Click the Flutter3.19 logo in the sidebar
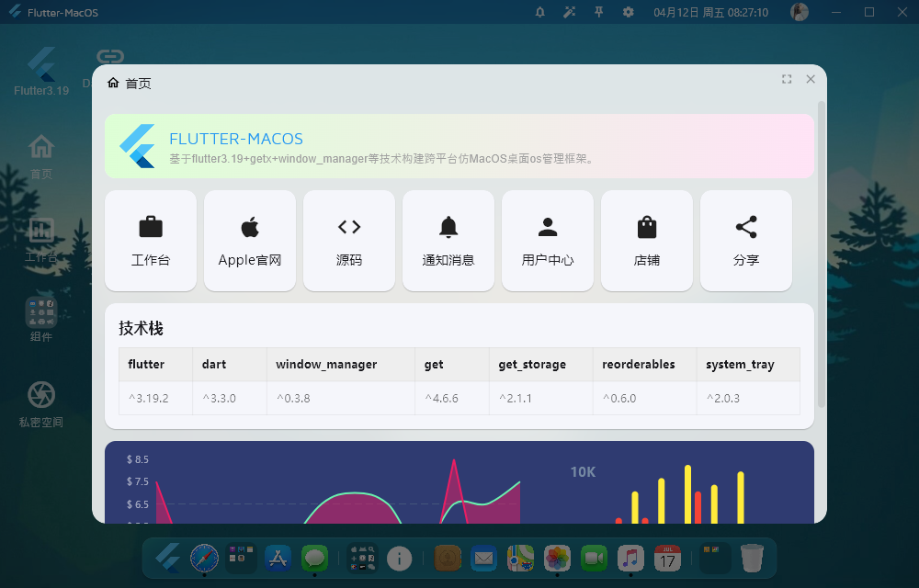 [40, 62]
